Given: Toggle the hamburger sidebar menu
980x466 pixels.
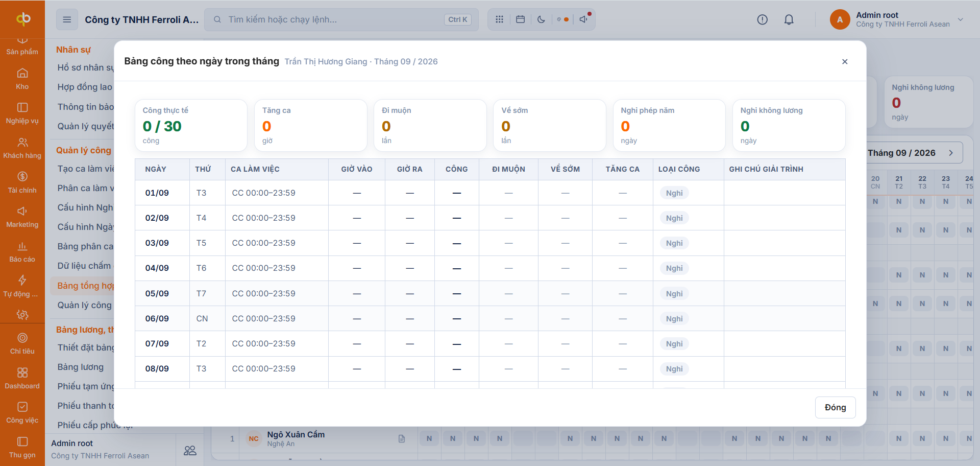Looking at the screenshot, I should click(67, 19).
